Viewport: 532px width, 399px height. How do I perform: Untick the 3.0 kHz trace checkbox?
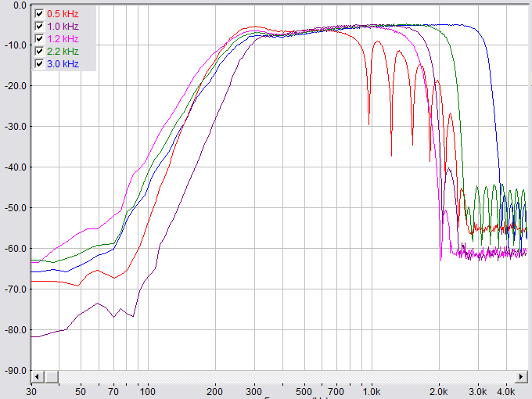pos(39,63)
